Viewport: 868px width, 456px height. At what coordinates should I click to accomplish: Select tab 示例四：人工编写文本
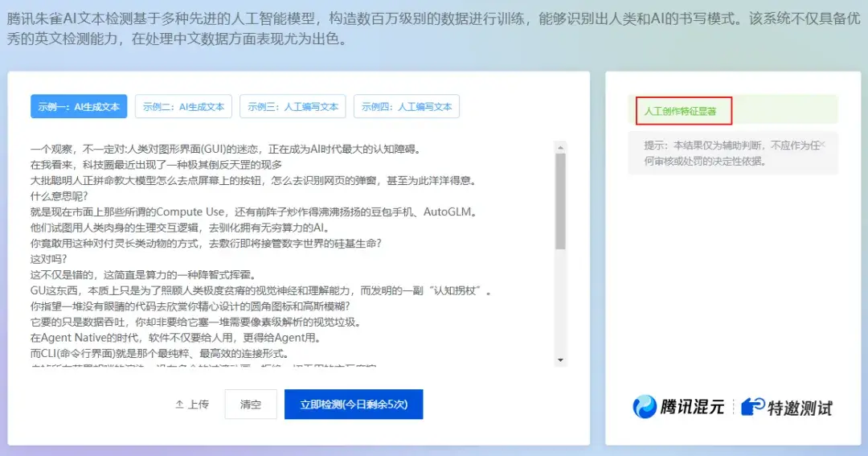[x=407, y=106]
